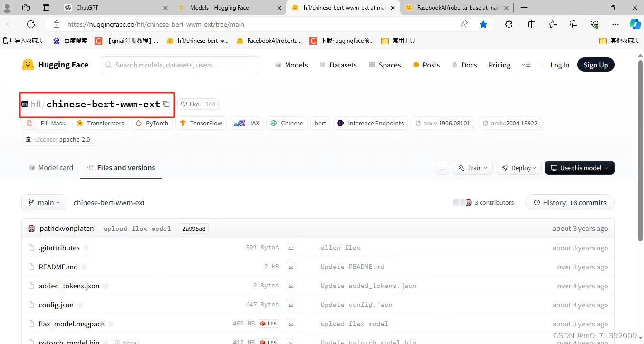Image resolution: width=644 pixels, height=344 pixels.
Task: Open the profile avatar icon in title bar
Action: pyautogui.click(x=7, y=8)
